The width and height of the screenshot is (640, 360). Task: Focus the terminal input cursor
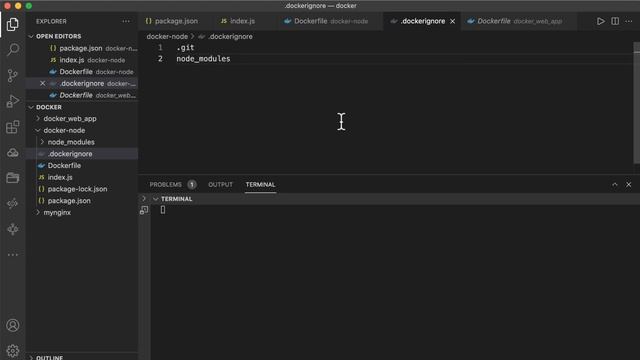pyautogui.click(x=163, y=210)
